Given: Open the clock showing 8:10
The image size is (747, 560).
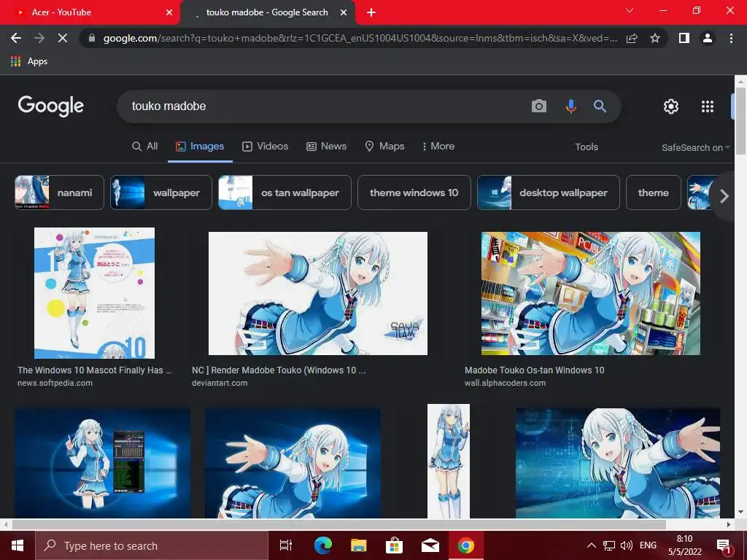Looking at the screenshot, I should tap(684, 545).
